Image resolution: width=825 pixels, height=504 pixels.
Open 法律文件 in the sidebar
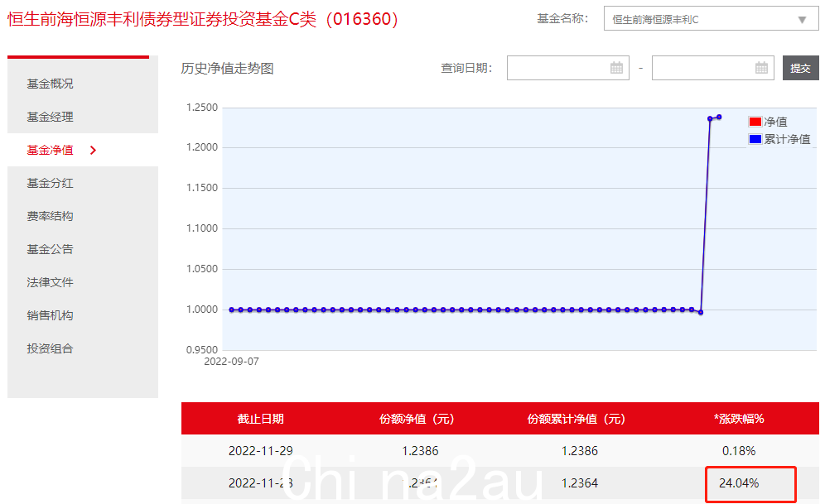(x=50, y=282)
